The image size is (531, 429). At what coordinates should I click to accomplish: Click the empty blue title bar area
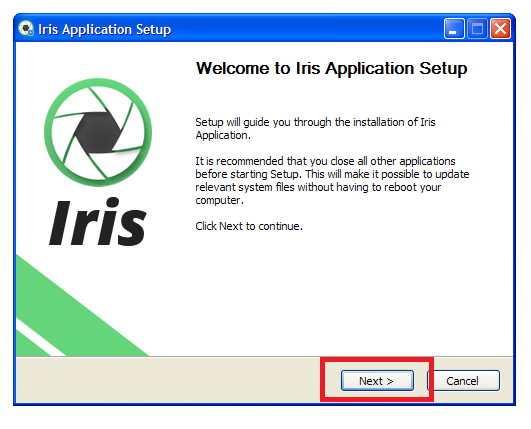(305, 28)
